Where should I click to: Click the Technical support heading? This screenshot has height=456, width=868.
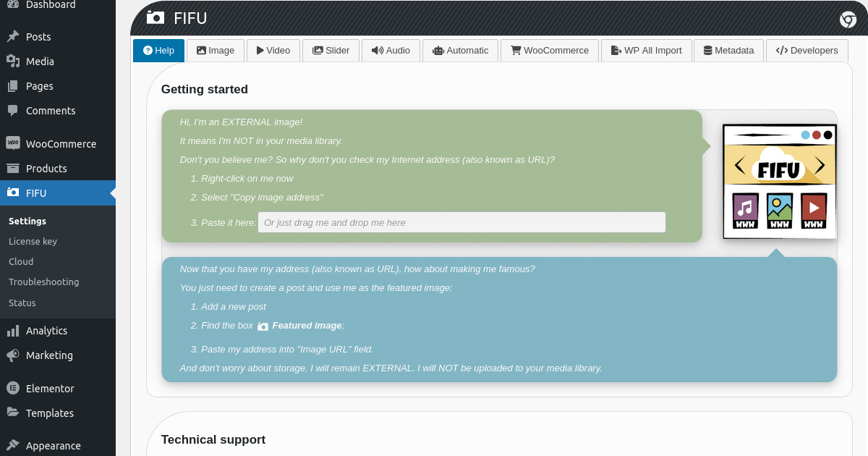click(x=213, y=440)
